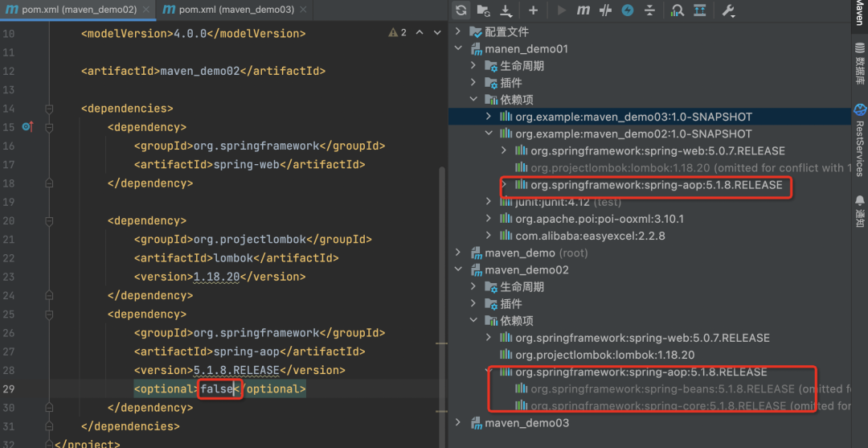This screenshot has height=448, width=868.
Task: Expand maven_demo03:1.0-SNAPSHOT dependency
Action: click(489, 117)
